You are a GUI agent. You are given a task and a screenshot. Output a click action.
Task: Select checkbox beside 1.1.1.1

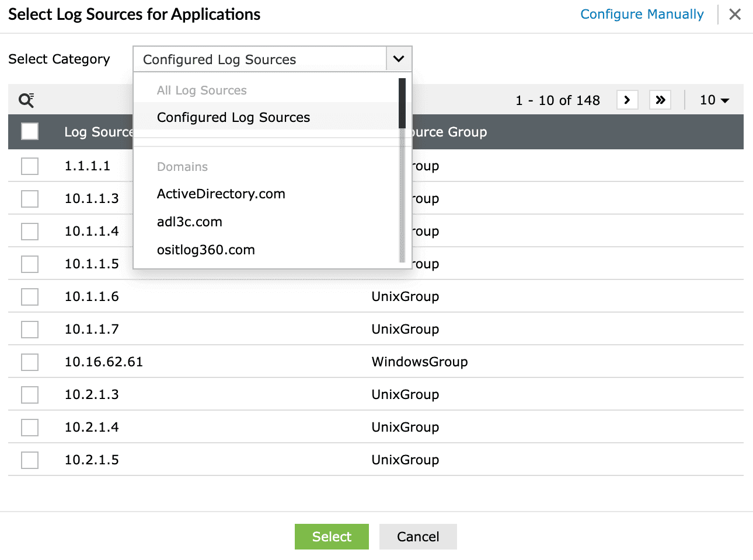click(30, 166)
